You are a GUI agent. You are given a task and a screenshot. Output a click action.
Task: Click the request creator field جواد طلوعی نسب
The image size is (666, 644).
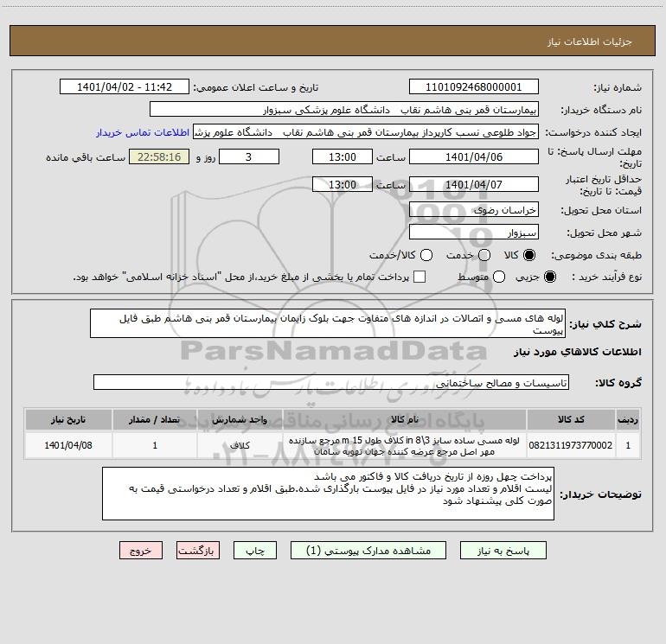point(366,132)
